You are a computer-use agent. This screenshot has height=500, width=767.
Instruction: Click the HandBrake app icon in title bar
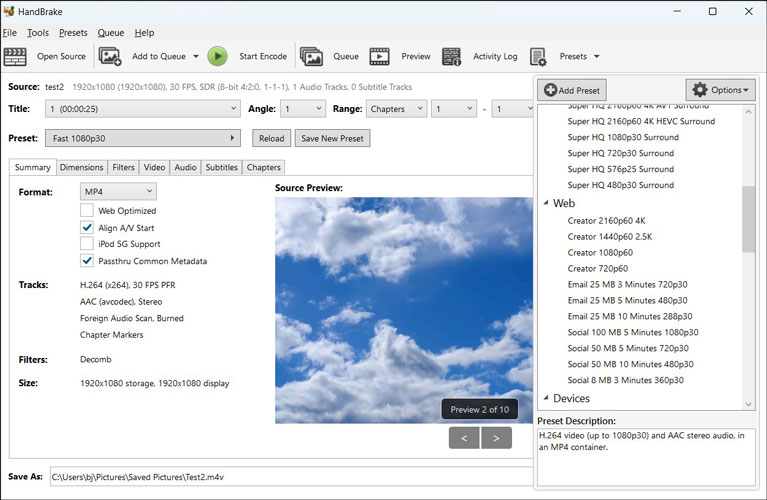pos(9,11)
